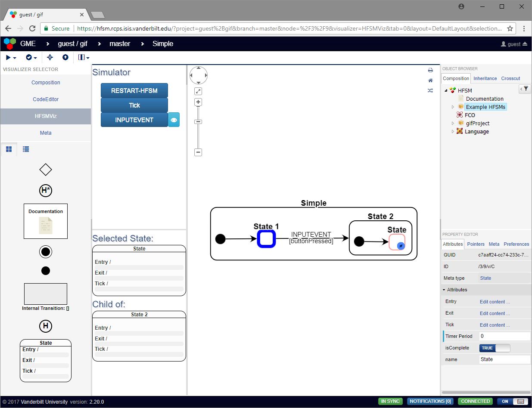532x408 pixels.
Task: Expand the gifProject tree node
Action: (x=452, y=123)
